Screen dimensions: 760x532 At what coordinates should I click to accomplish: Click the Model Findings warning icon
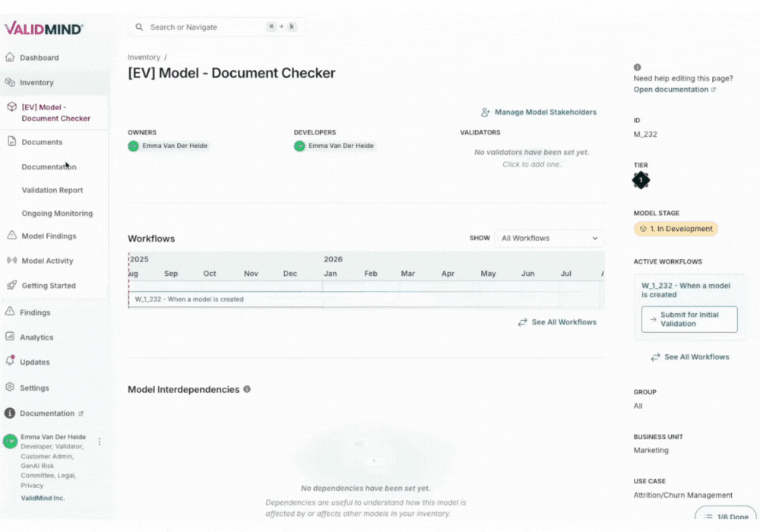[x=11, y=236]
